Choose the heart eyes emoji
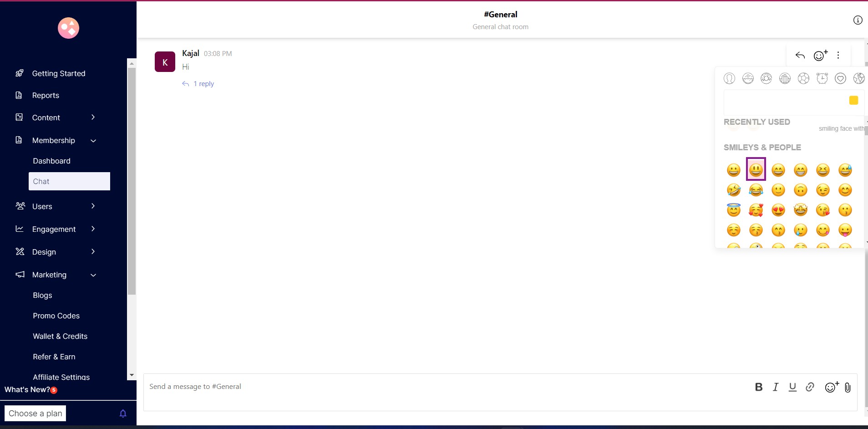This screenshot has height=429, width=868. [x=778, y=210]
